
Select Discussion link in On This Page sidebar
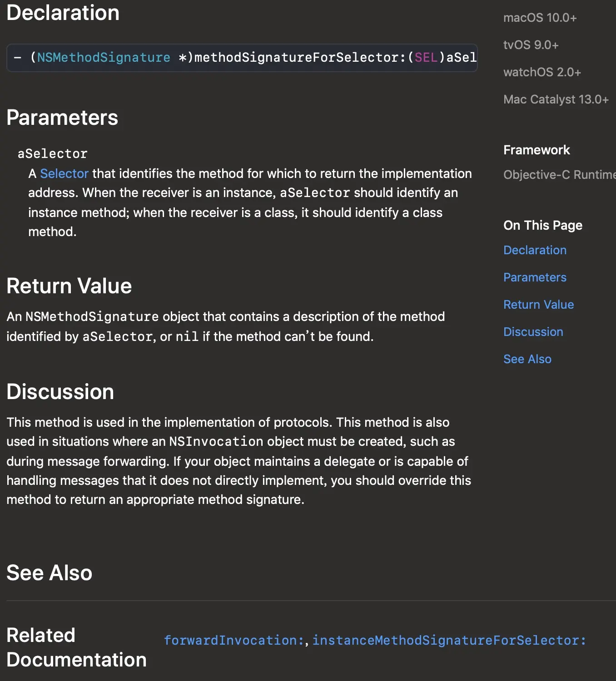tap(533, 332)
